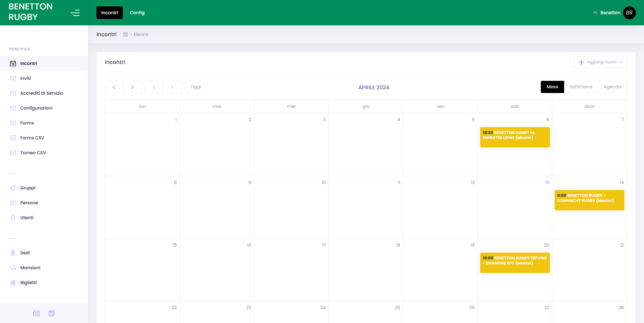Click the plus icon in Aggiungi nuovo
Image resolution: width=644 pixels, height=323 pixels.
click(x=581, y=62)
